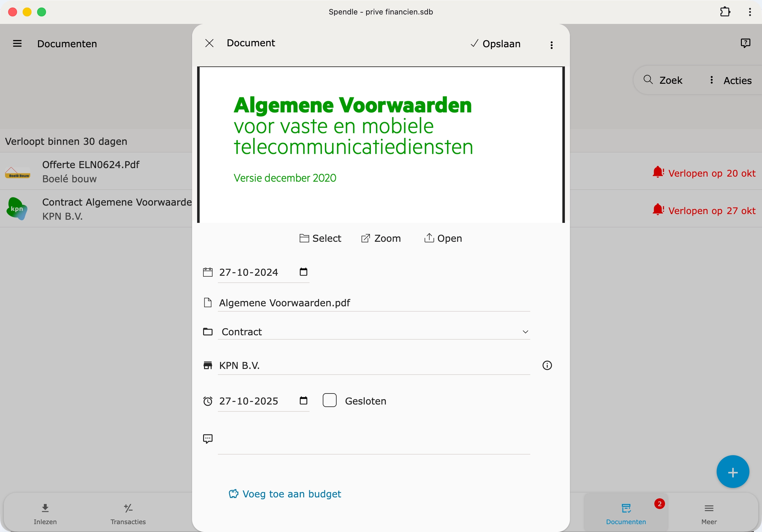Select the alarm clock expiration date icon
Image resolution: width=762 pixels, height=532 pixels.
[x=208, y=401]
